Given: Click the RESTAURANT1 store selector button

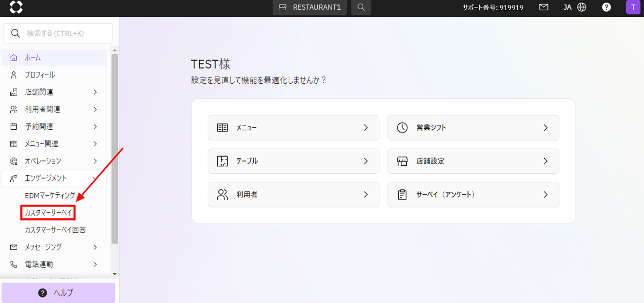Looking at the screenshot, I should point(310,8).
